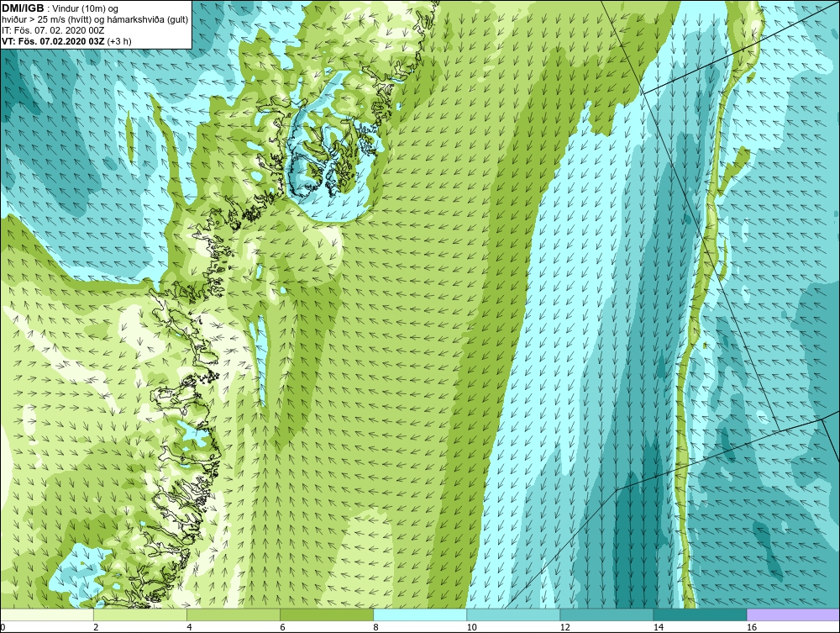Click the legend label '12'
Image resolution: width=840 pixels, height=633 pixels.
pyautogui.click(x=564, y=627)
